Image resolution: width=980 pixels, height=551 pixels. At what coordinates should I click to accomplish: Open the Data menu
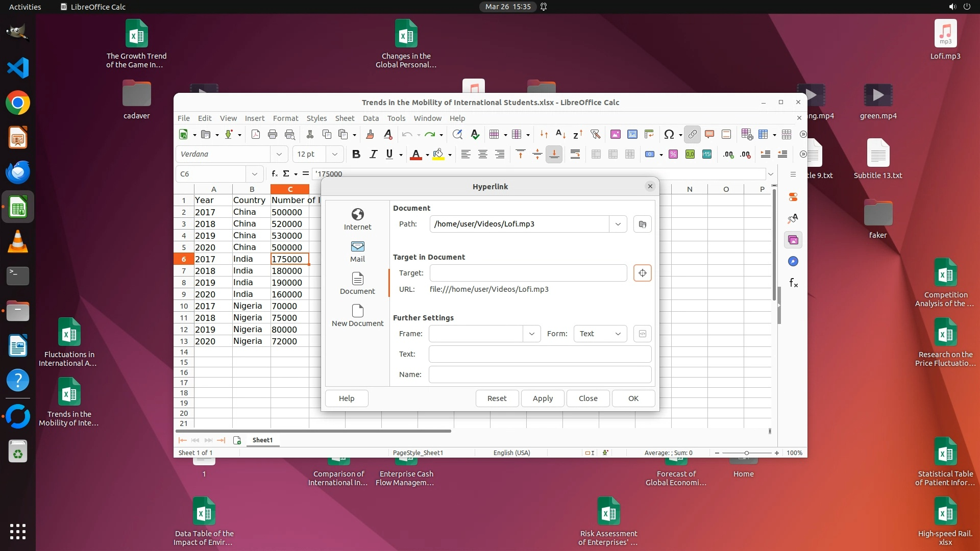pyautogui.click(x=371, y=118)
